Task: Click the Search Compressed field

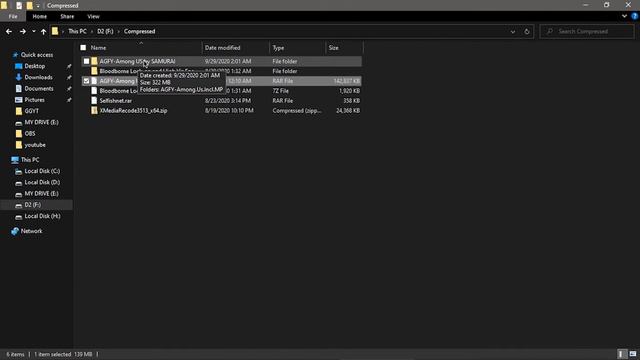Action: pyautogui.click(x=587, y=31)
